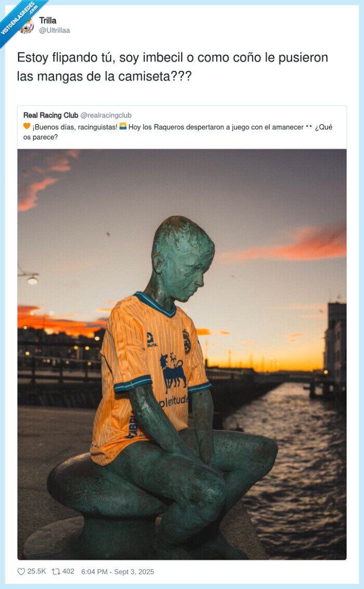The height and width of the screenshot is (589, 364).
Task: Click the sunrise emoji in quoted tweet
Action: tap(123, 126)
